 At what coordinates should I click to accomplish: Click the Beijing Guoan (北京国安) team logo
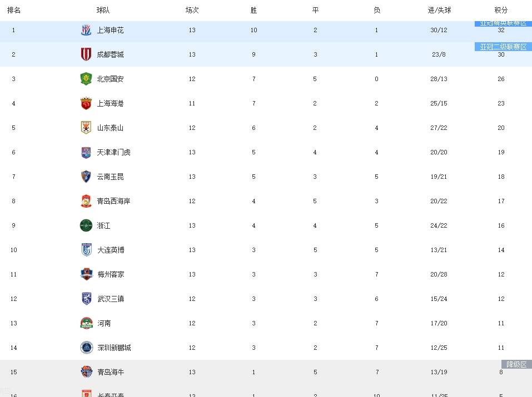[x=86, y=79]
